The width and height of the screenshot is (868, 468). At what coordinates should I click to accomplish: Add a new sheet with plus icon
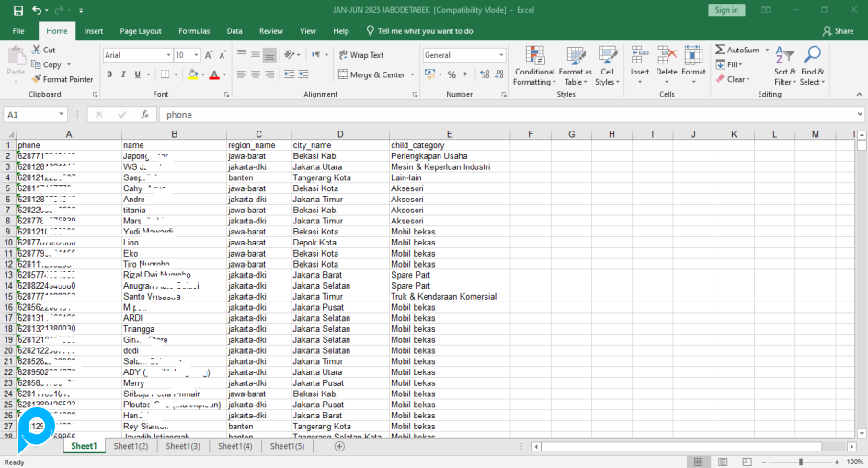(x=339, y=446)
